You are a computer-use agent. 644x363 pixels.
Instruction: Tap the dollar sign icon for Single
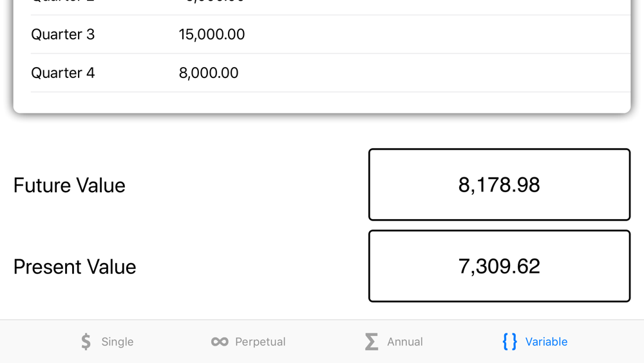[86, 342]
